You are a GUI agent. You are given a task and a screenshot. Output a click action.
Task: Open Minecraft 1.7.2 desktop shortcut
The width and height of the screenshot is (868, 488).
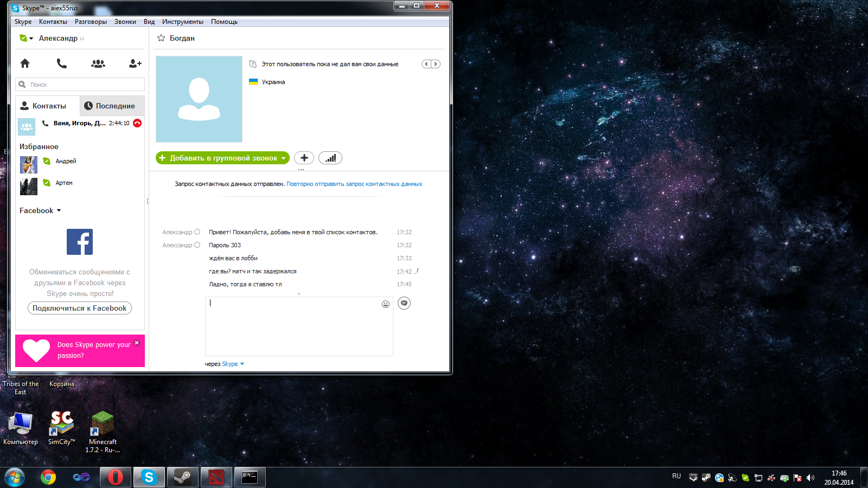click(x=103, y=432)
